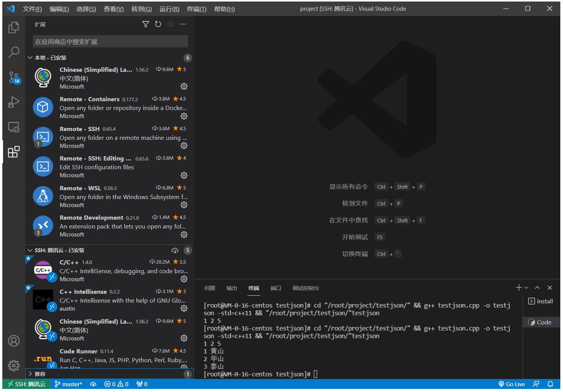Open the Manage gear in activity bar
The height and width of the screenshot is (392, 563).
[14, 366]
